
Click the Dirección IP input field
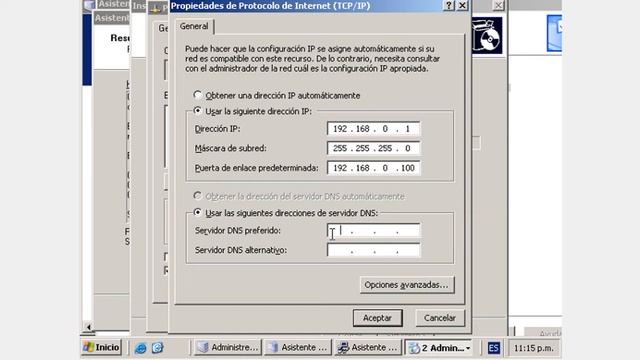click(x=373, y=129)
